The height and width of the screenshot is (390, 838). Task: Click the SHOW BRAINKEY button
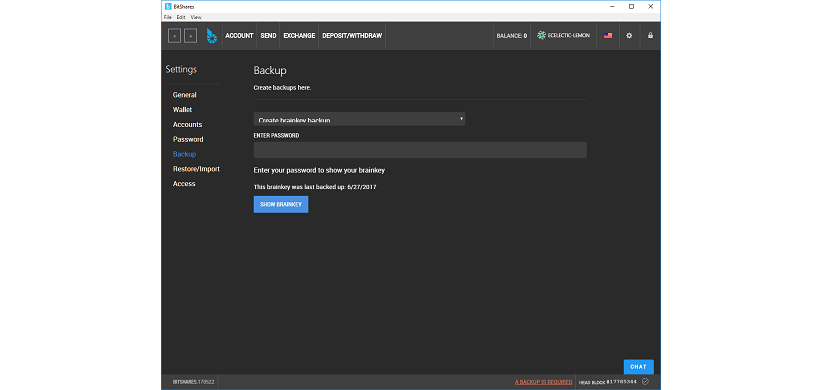pyautogui.click(x=281, y=205)
